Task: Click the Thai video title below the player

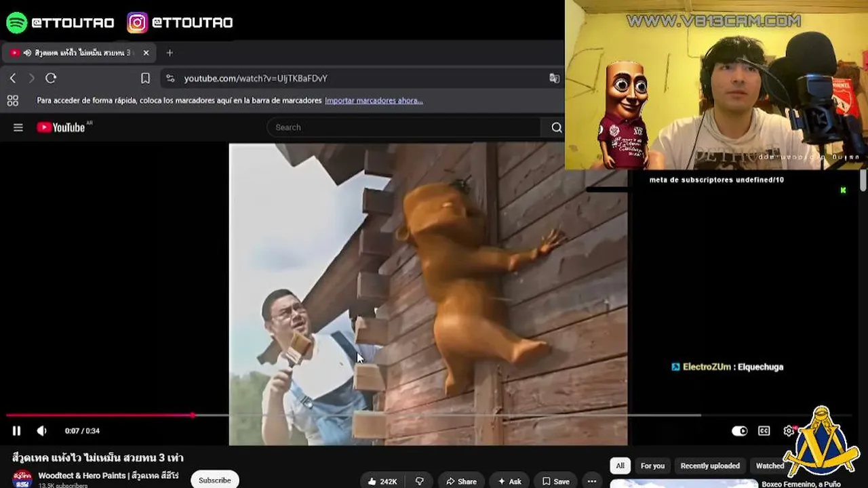Action: pyautogui.click(x=98, y=457)
